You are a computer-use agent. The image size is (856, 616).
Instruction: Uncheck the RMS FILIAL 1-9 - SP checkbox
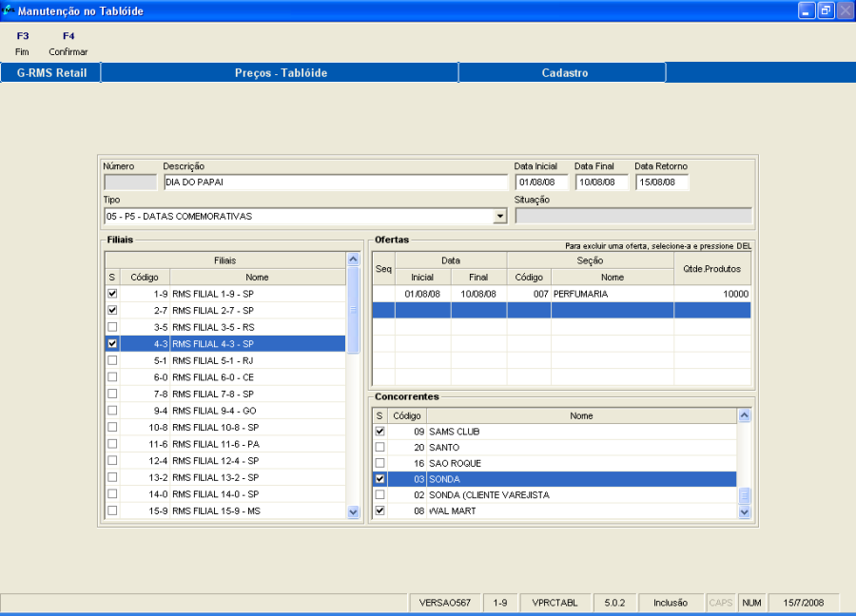pyautogui.click(x=112, y=294)
